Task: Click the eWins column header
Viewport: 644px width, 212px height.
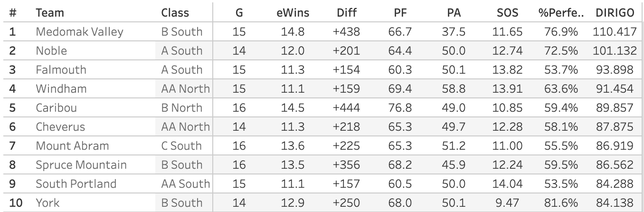Action: coord(293,13)
